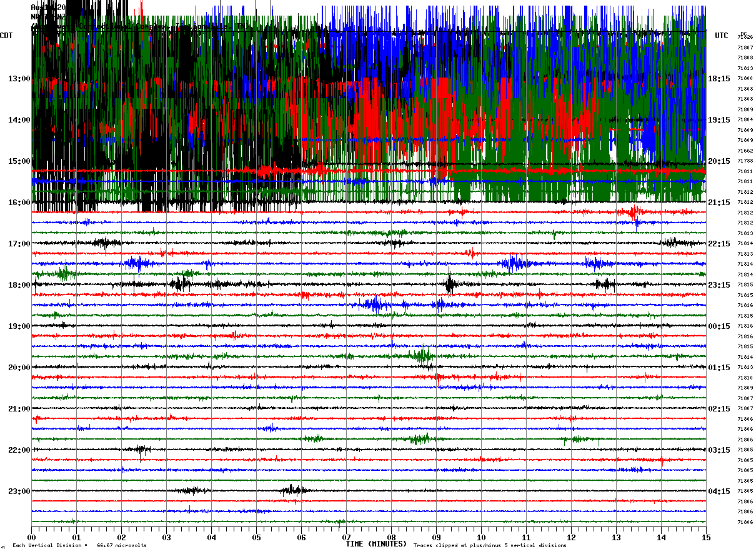Screen dimensions: 756x554
Task: Click the CDT column header
Action: 7,36
